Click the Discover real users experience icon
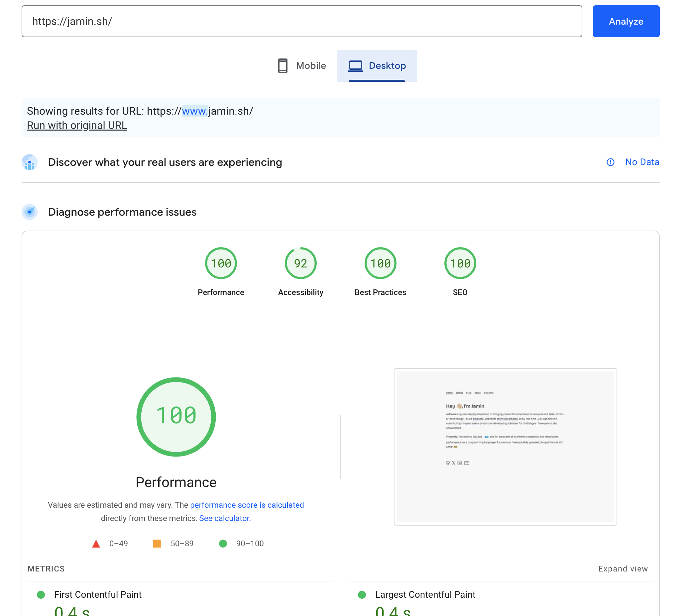 tap(30, 162)
